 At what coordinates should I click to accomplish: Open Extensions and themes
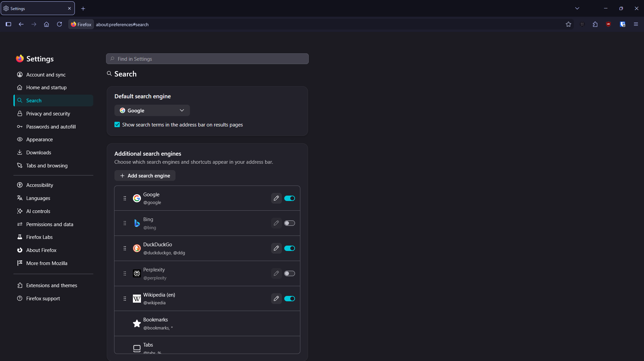[x=53, y=286]
